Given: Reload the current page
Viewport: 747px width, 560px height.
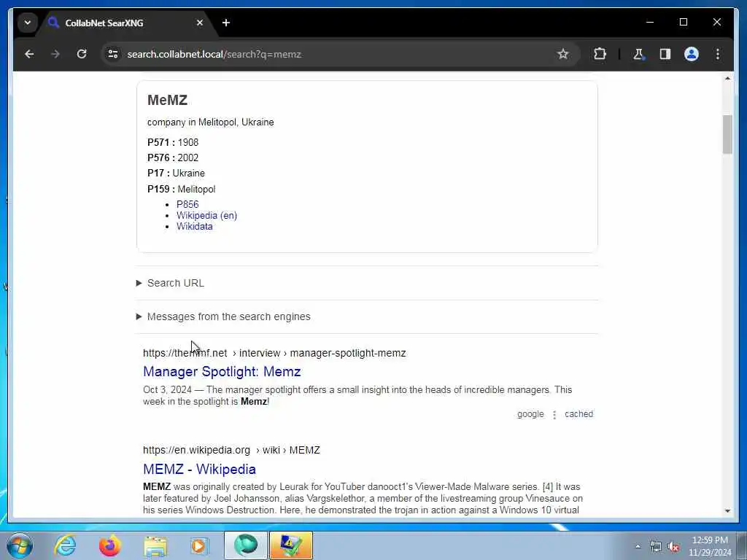Looking at the screenshot, I should 82,54.
